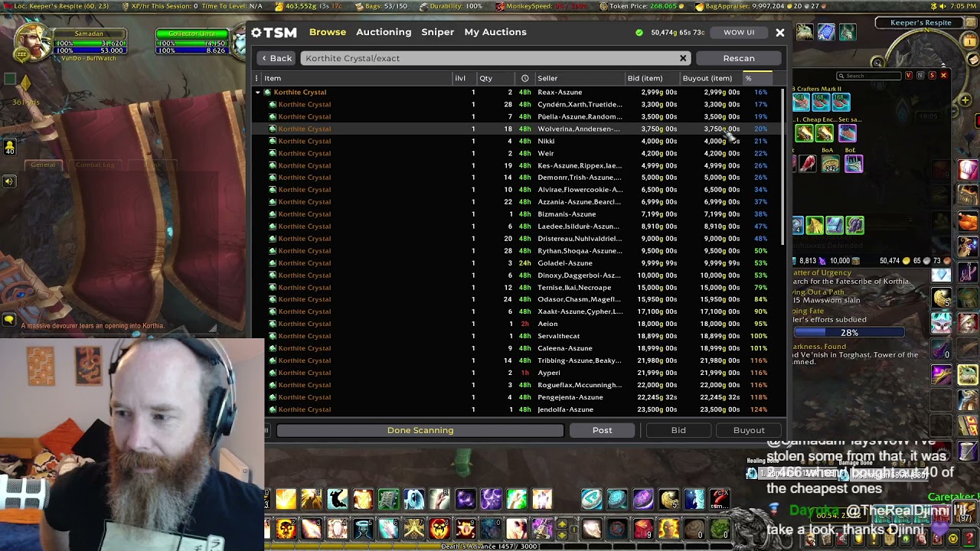This screenshot has height=551, width=980.
Task: Click the BoA item with count 242
Action: [x=831, y=163]
